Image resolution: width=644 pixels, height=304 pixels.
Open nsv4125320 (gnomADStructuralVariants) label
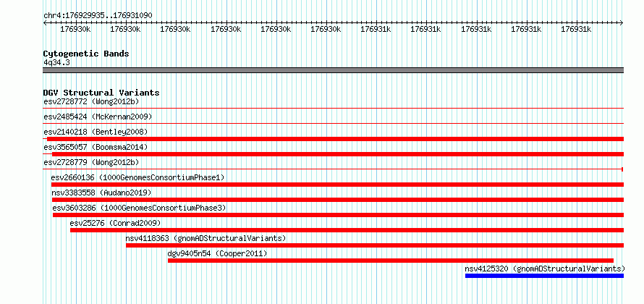coord(545,269)
